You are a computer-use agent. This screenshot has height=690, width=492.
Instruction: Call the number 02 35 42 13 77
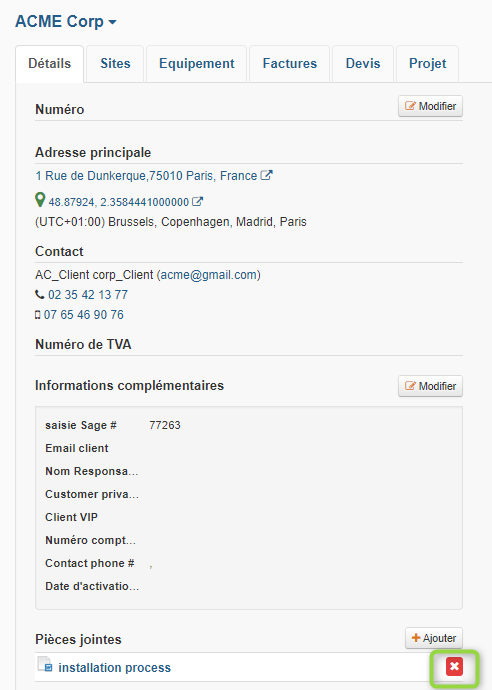coord(88,295)
